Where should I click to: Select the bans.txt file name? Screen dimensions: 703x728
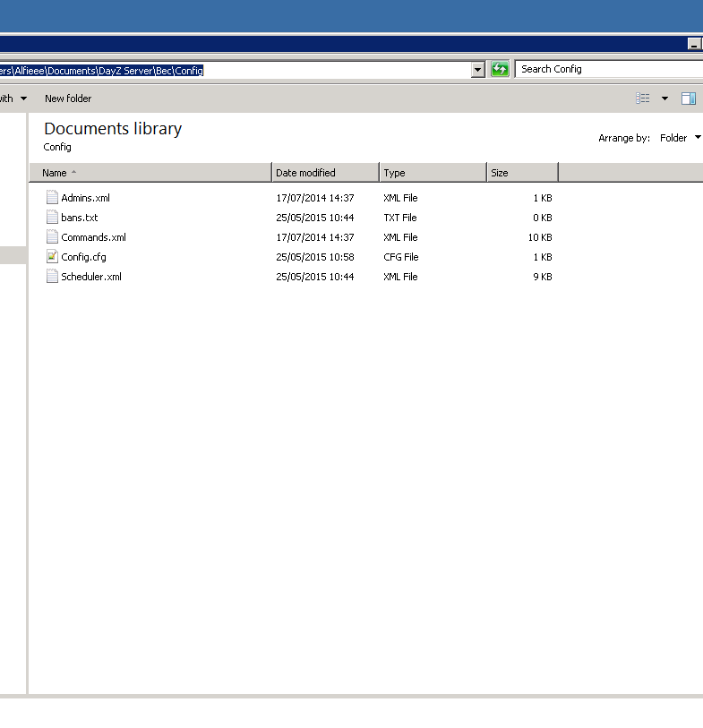(x=80, y=218)
